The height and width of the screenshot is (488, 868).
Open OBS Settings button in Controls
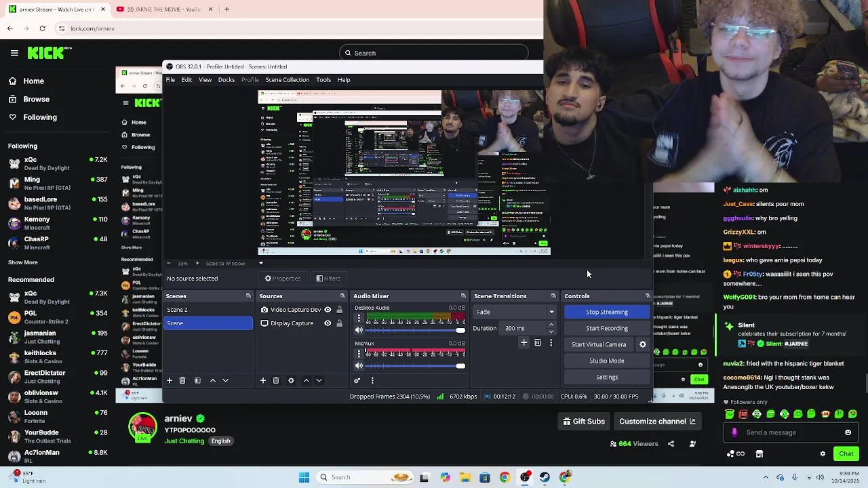click(607, 377)
